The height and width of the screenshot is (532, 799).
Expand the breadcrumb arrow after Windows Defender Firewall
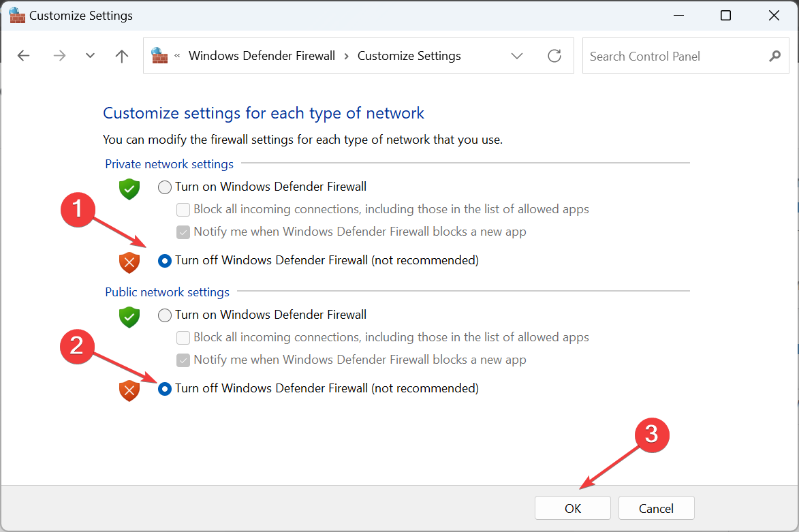[x=347, y=56]
